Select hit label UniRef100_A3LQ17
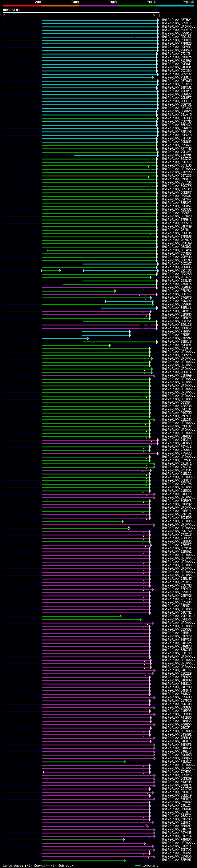Viewport: 197px width, 868px height. point(177,761)
